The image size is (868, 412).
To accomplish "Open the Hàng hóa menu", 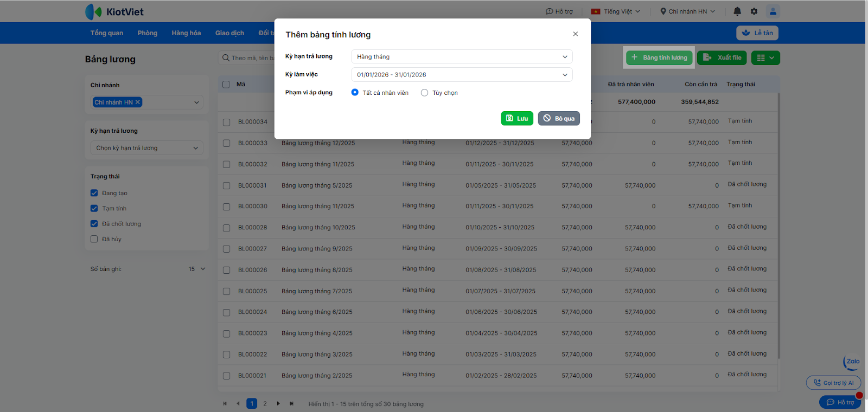I will [x=186, y=33].
